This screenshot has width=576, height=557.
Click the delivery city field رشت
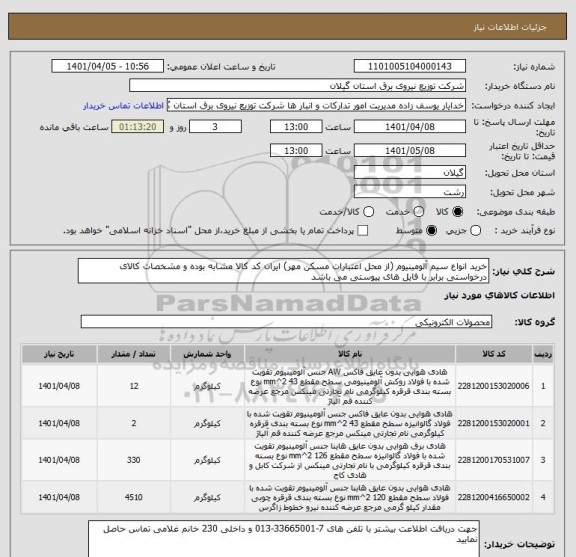coord(410,192)
